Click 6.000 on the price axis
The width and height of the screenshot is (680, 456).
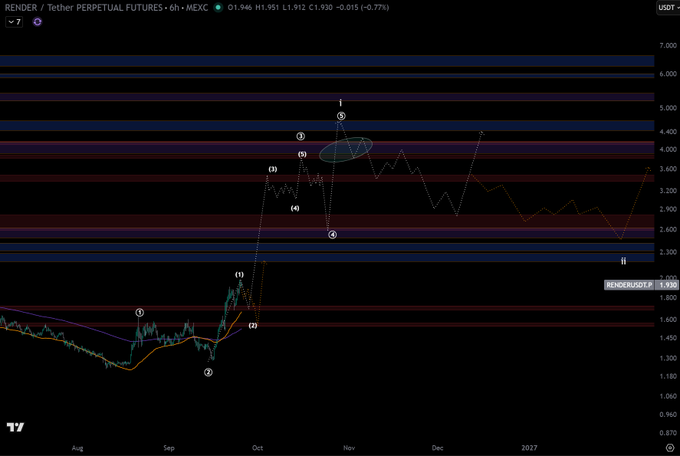tap(668, 74)
